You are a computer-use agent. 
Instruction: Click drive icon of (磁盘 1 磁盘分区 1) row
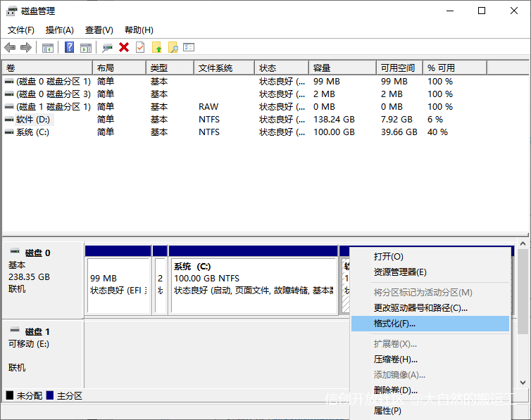(9, 107)
